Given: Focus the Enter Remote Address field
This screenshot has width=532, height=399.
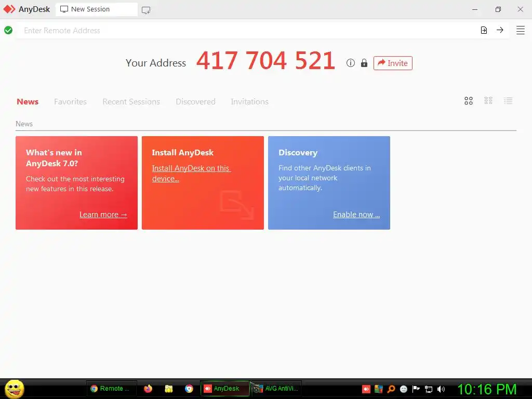Looking at the screenshot, I should click(x=246, y=30).
